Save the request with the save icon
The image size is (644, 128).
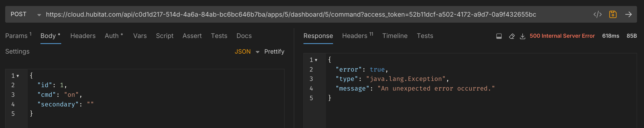613,14
